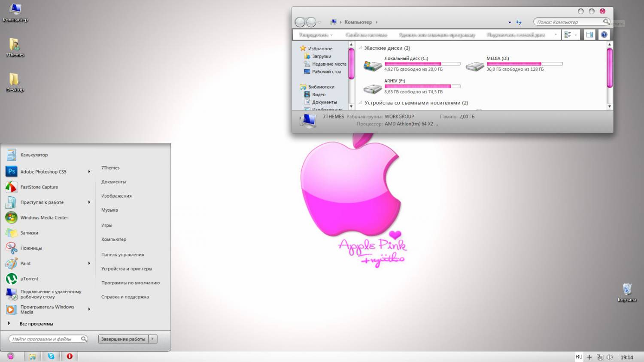This screenshot has width=644, height=362.
Task: Click Поиск: Компьютер search field
Action: [x=571, y=22]
